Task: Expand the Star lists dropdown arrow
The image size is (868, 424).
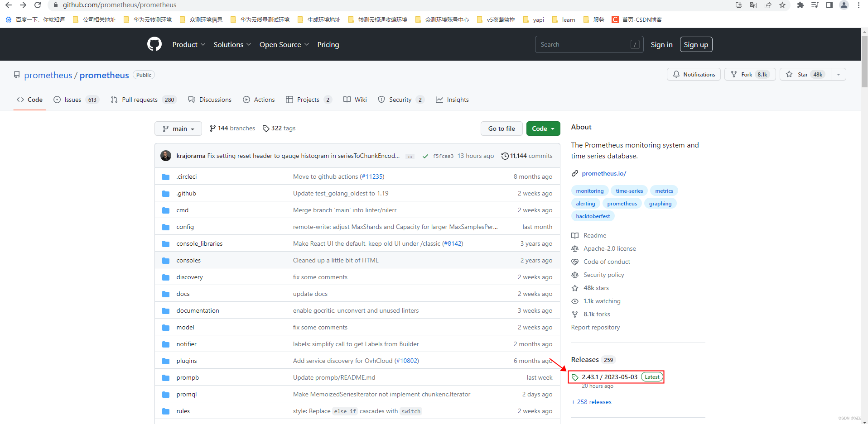Action: pos(839,75)
